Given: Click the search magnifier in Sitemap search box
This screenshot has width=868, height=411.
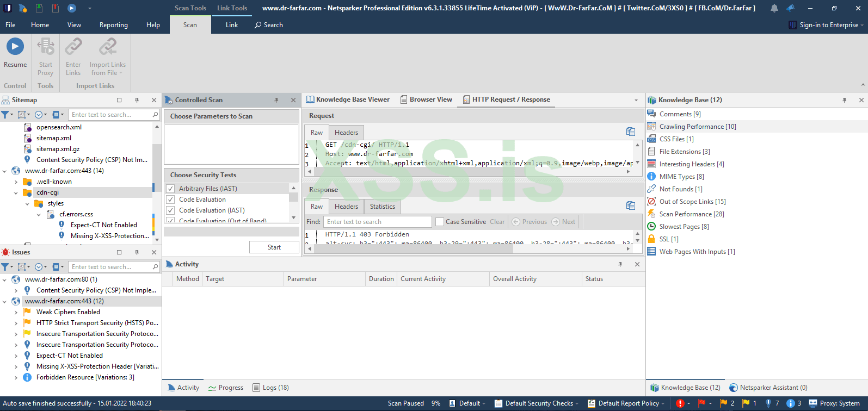Looking at the screenshot, I should 155,115.
